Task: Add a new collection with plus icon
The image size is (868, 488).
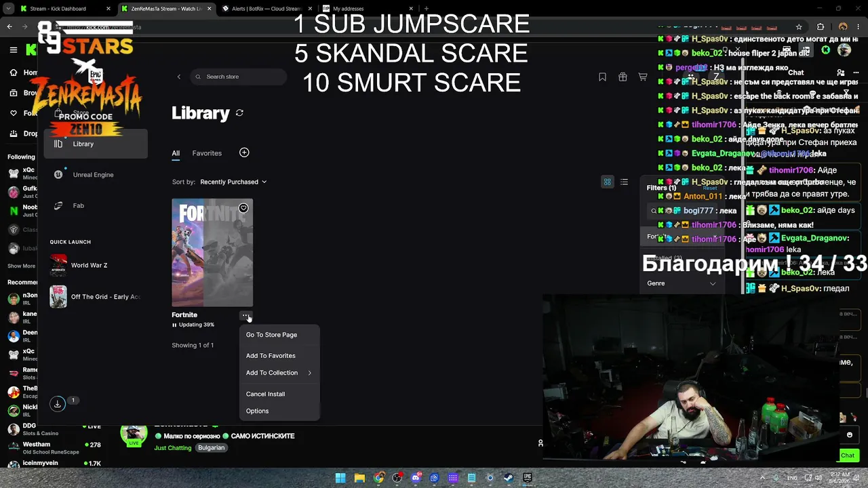Action: [x=244, y=152]
